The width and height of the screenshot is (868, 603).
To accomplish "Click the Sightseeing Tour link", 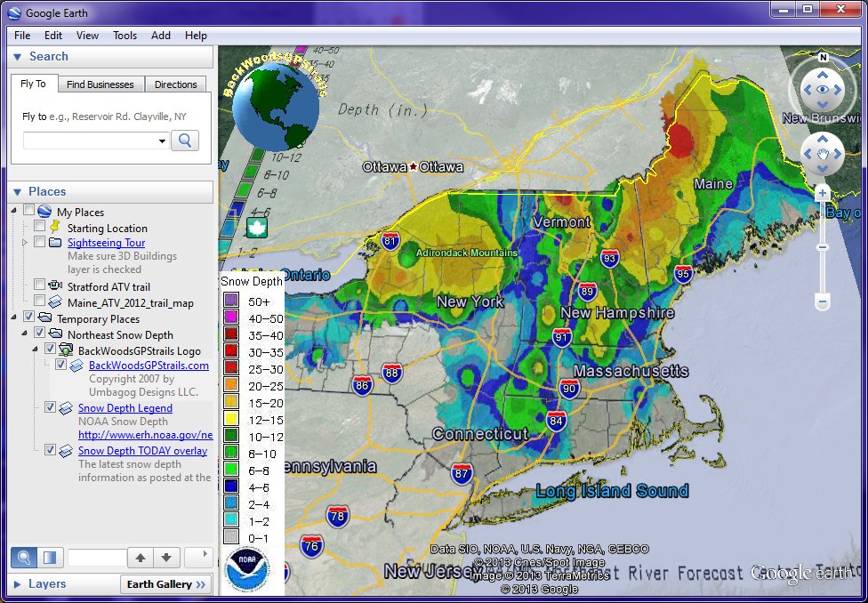I will click(x=107, y=243).
